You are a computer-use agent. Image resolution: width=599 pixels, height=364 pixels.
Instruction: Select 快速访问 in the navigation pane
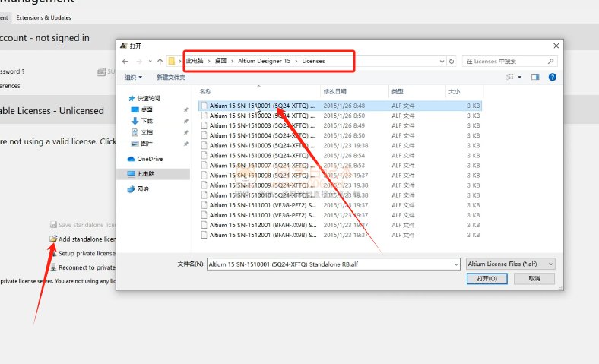[x=144, y=98]
